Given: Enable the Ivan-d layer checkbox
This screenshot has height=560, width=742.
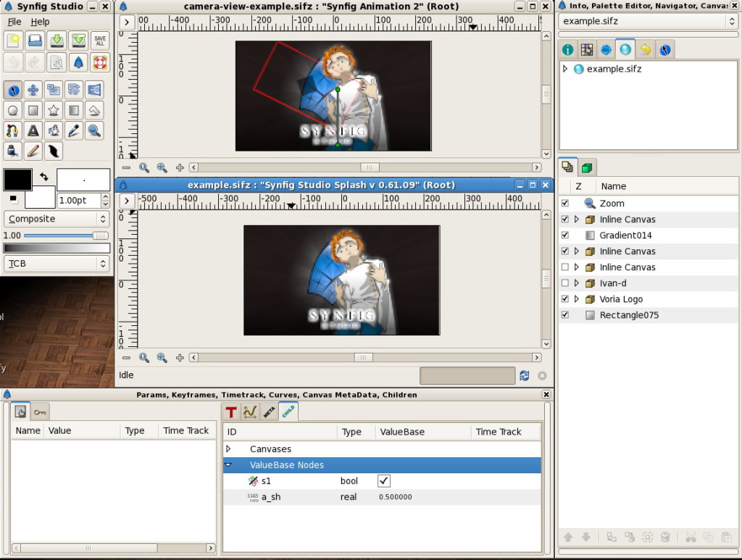Looking at the screenshot, I should coord(565,283).
